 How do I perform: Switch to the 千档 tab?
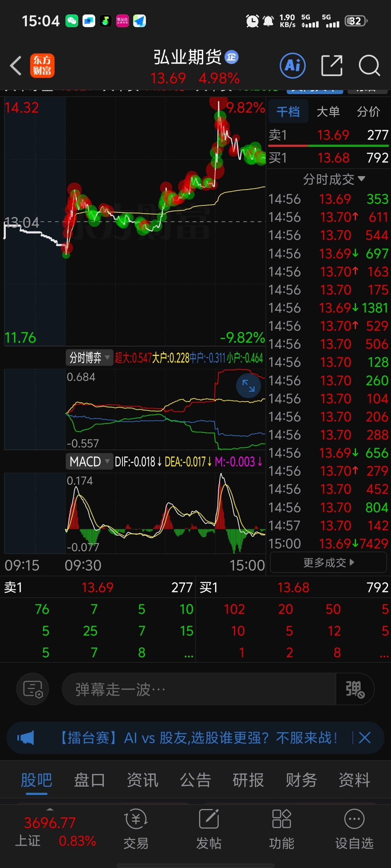pos(288,111)
